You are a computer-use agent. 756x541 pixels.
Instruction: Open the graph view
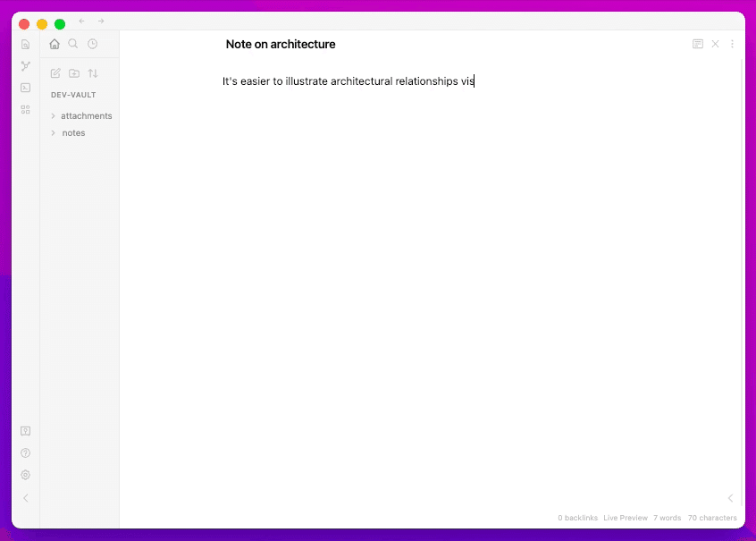[x=25, y=65]
